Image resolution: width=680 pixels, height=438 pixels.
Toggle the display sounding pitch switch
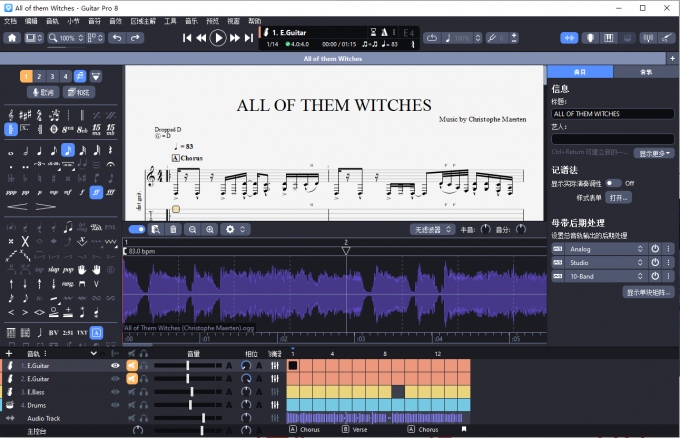click(614, 183)
